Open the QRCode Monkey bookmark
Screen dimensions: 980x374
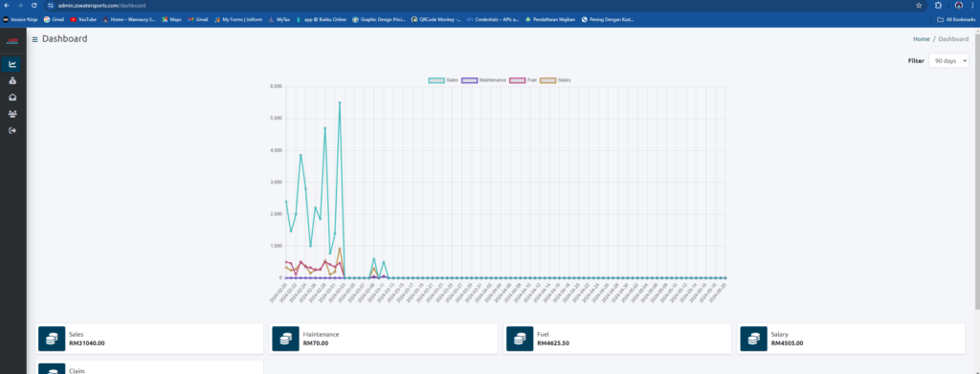click(436, 19)
